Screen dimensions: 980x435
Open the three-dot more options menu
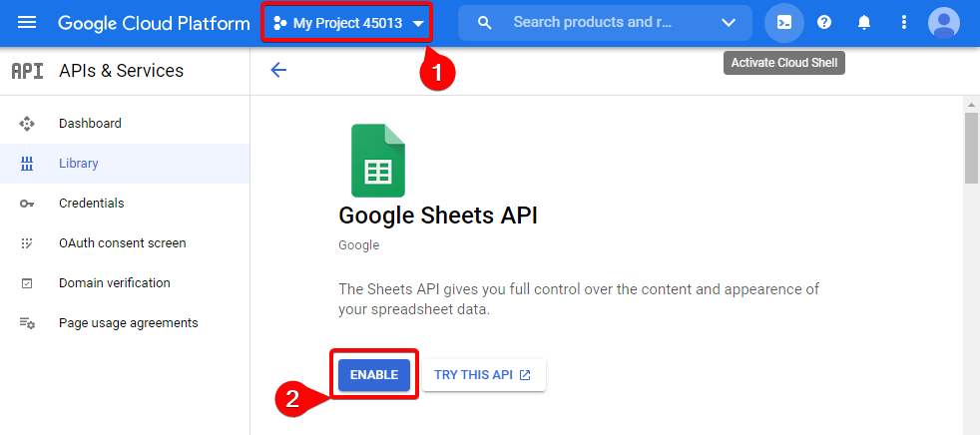point(904,23)
